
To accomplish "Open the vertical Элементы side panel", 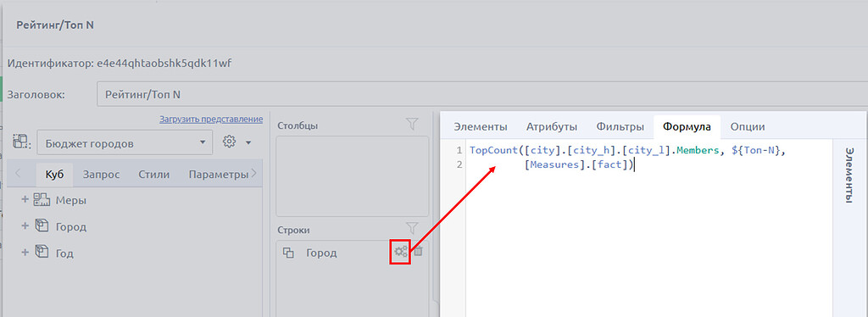I will tap(849, 175).
